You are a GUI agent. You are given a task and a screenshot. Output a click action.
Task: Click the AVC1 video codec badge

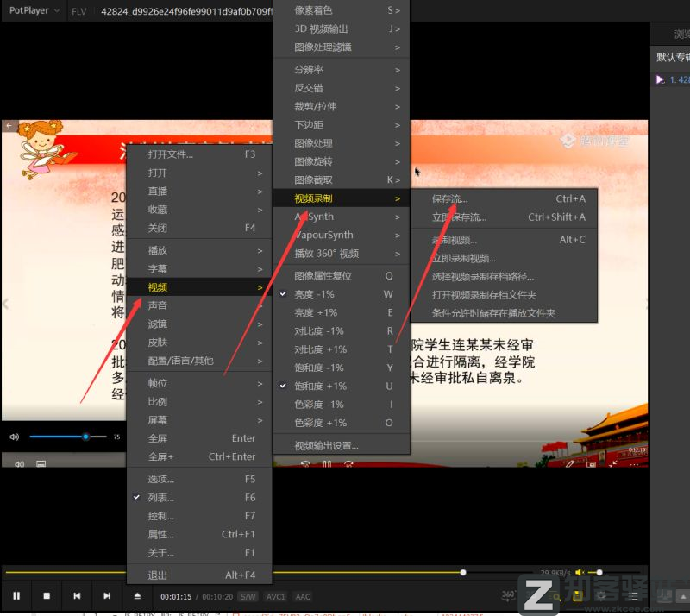point(277,596)
